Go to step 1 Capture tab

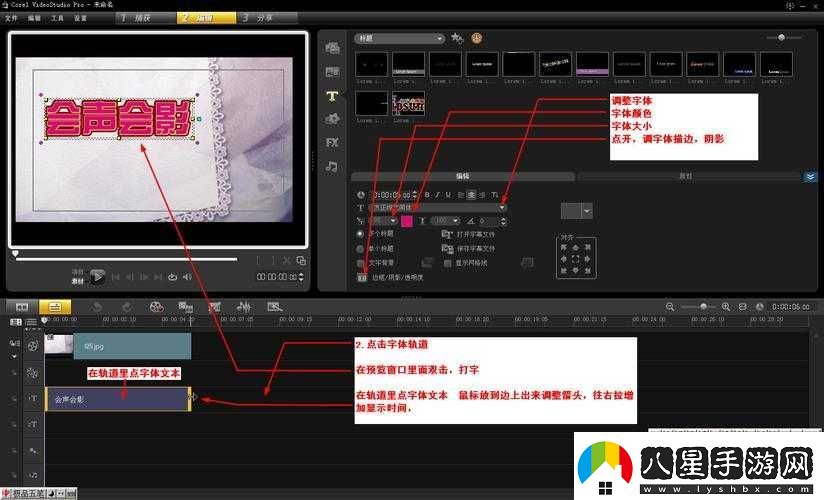[x=145, y=18]
